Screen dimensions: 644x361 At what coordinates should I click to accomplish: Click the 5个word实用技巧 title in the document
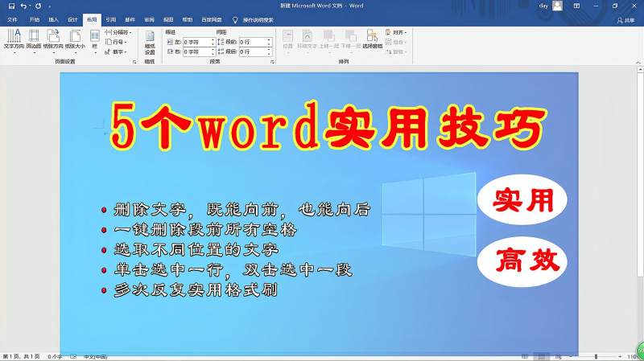(328, 126)
